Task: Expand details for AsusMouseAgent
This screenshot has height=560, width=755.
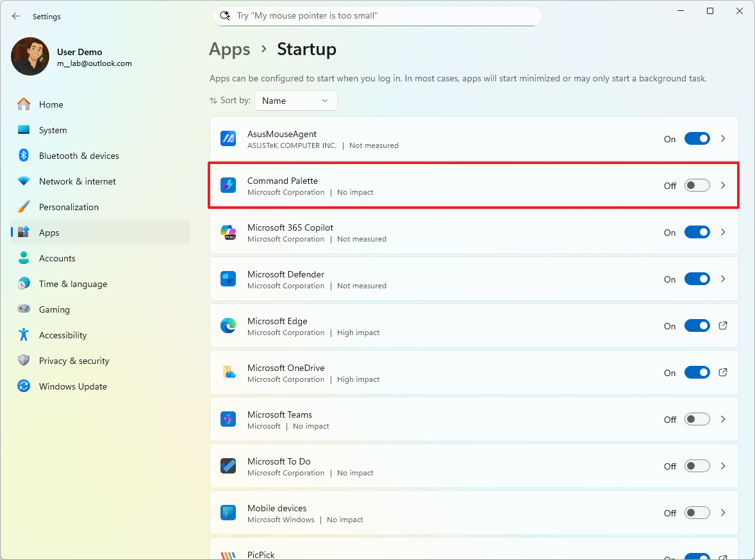Action: coord(723,138)
